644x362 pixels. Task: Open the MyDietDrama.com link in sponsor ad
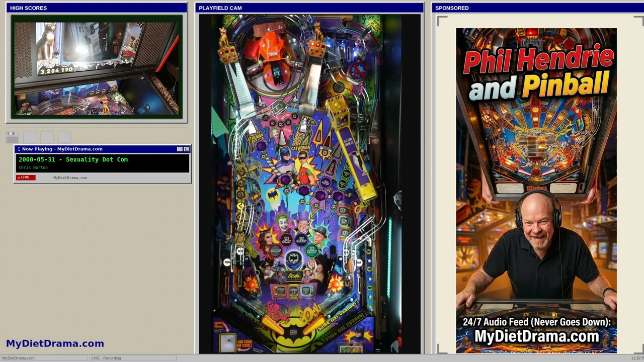pyautogui.click(x=537, y=336)
